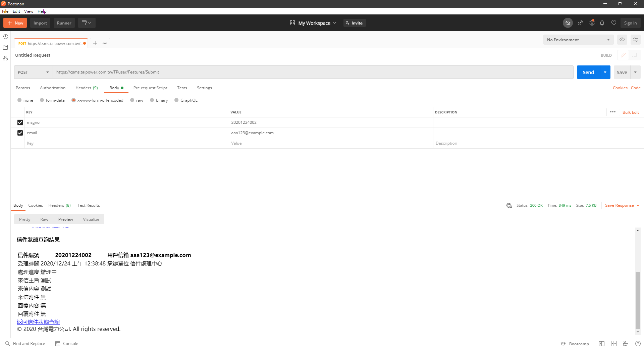Open manage environments sliders icon
This screenshot has height=349, width=644.
[635, 40]
